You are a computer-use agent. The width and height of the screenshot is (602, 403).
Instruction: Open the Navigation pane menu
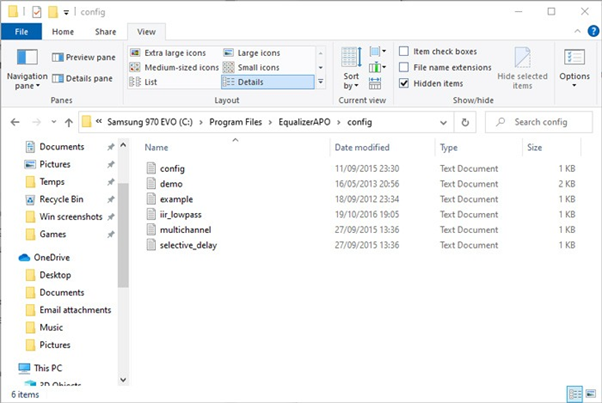(27, 69)
